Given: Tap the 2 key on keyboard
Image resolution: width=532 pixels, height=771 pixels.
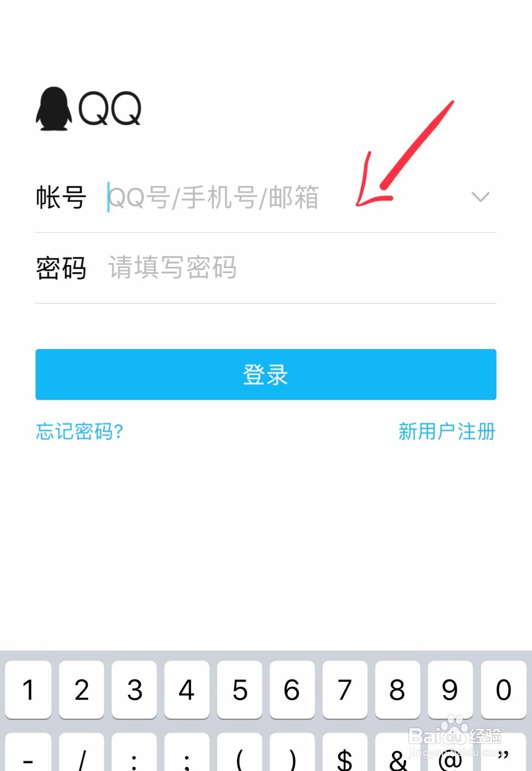Looking at the screenshot, I should click(x=81, y=690).
